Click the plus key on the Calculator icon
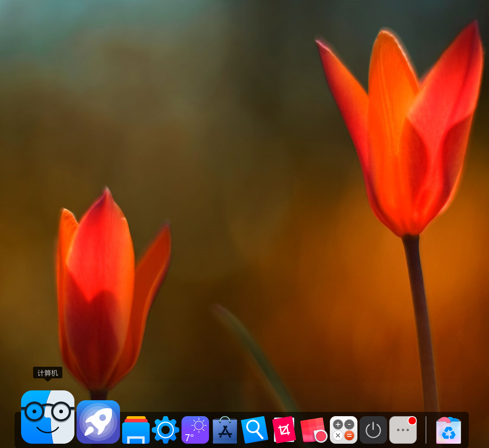The image size is (489, 448). coord(338,424)
